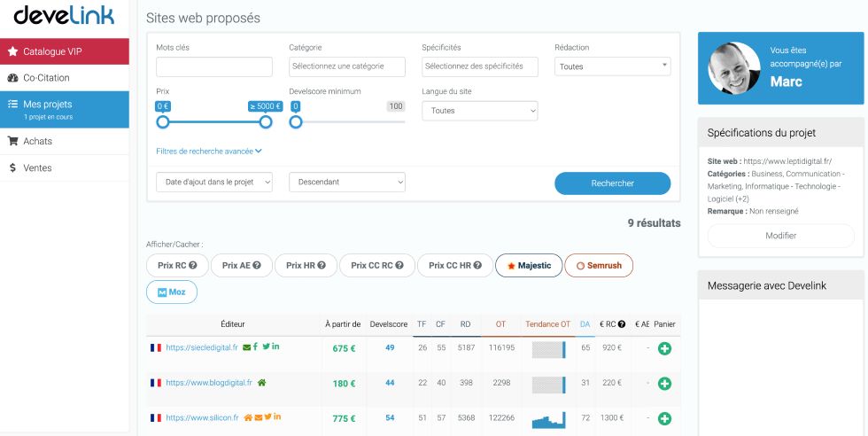Click the Develink logo
This screenshot has width=868, height=436.
[x=64, y=16]
